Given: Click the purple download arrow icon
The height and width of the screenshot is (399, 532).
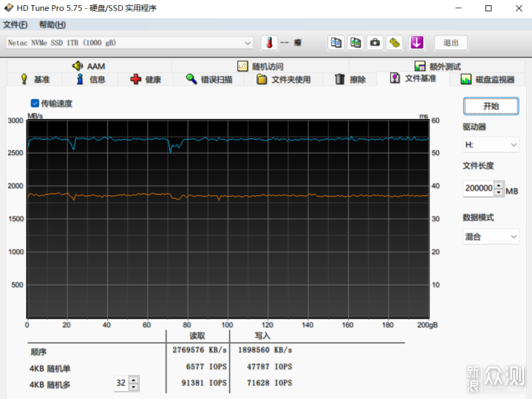Looking at the screenshot, I should 417,43.
